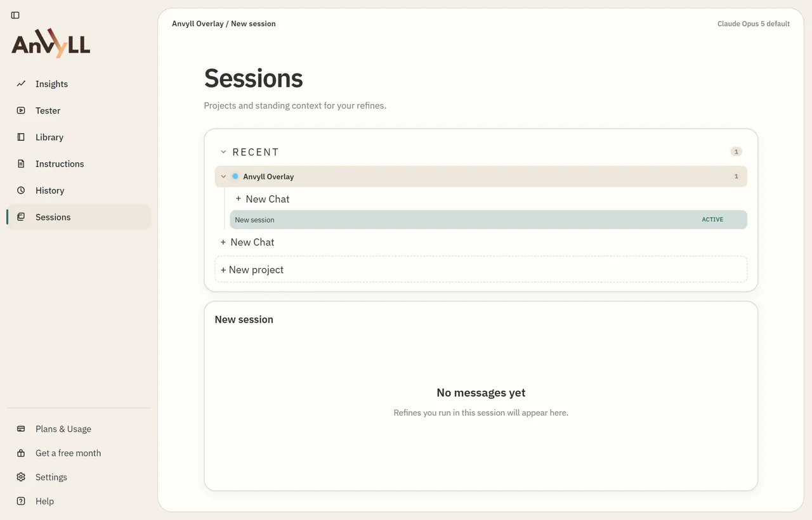Open Tester from its play icon
Image resolution: width=812 pixels, height=520 pixels.
[x=21, y=110]
